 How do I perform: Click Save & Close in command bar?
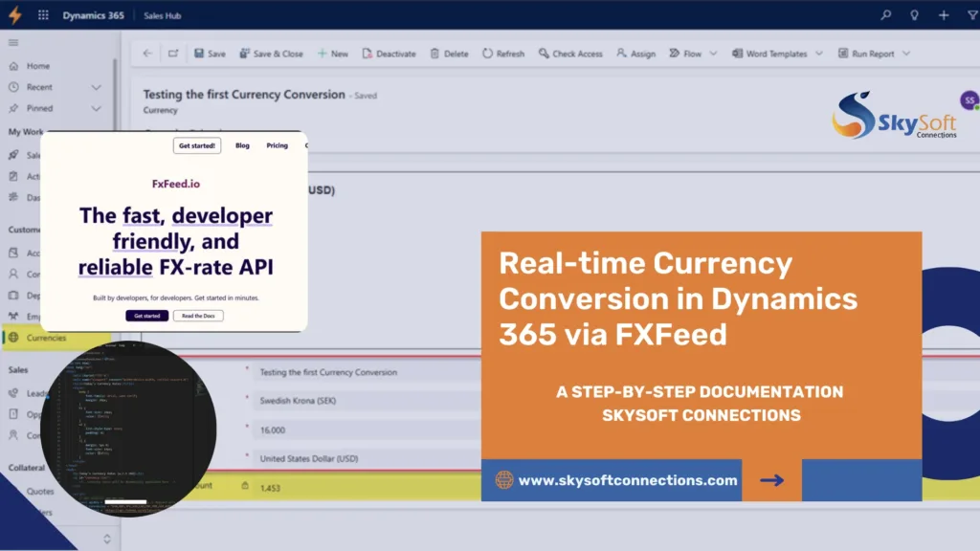[x=271, y=54]
